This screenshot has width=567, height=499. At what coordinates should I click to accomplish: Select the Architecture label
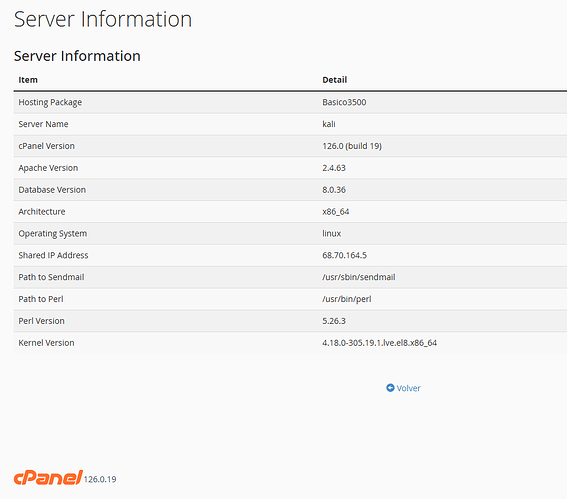[42, 212]
